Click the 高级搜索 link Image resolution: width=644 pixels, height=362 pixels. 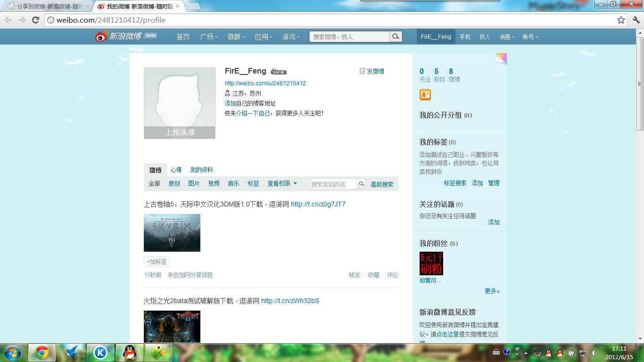tap(382, 184)
